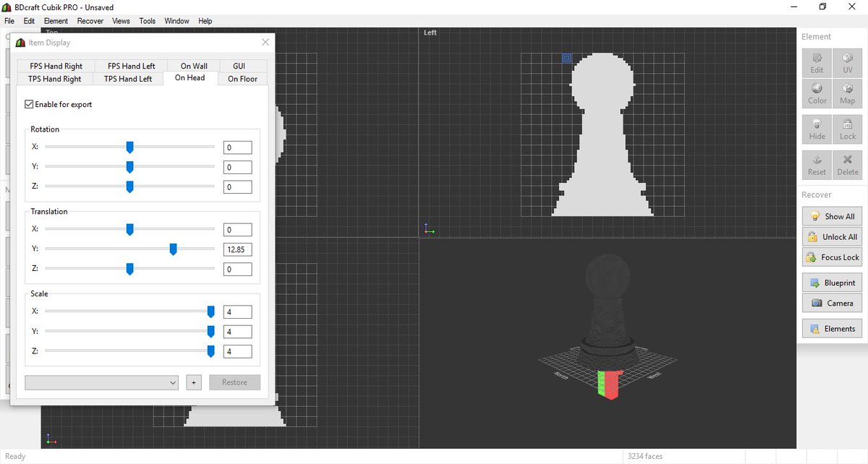Open the UV element tool
Screen dimensions: 868x464
[x=847, y=63]
